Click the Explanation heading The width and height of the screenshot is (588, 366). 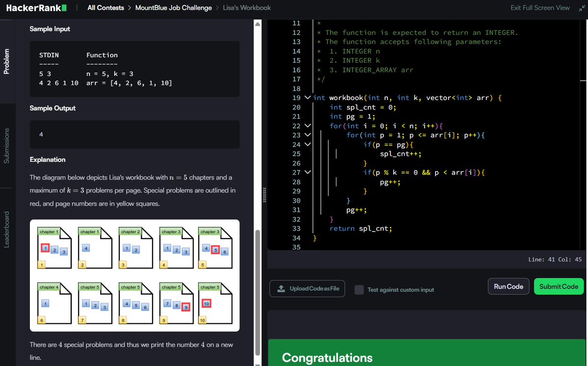click(48, 160)
